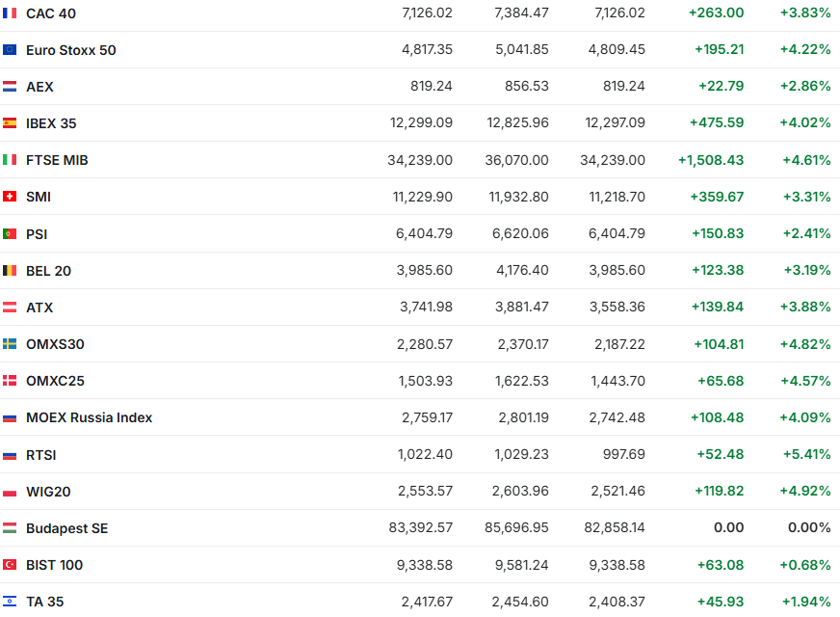The height and width of the screenshot is (617, 840).
Task: Open MOEX Russia Index details
Action: [x=89, y=417]
